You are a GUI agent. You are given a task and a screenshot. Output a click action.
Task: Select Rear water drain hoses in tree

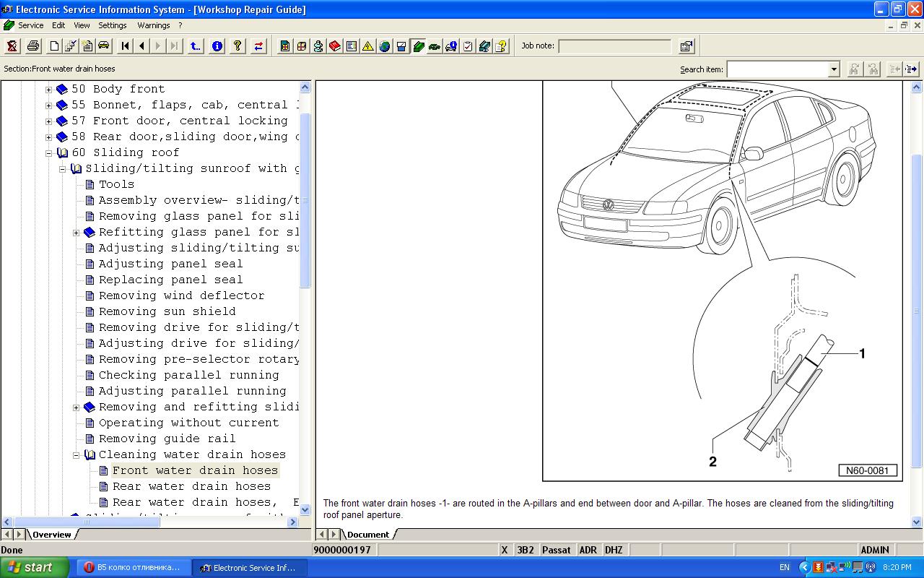pyautogui.click(x=191, y=486)
